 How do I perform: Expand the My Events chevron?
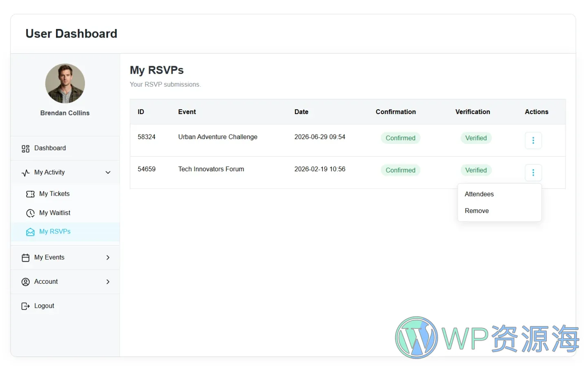(x=108, y=258)
